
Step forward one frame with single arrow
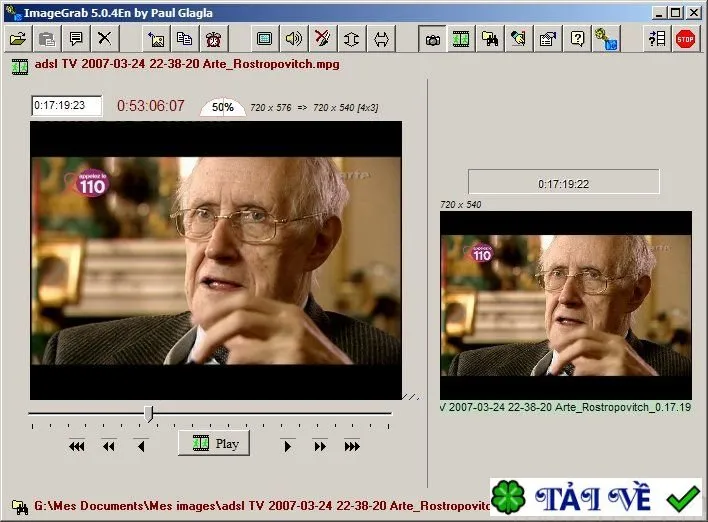pyautogui.click(x=288, y=446)
